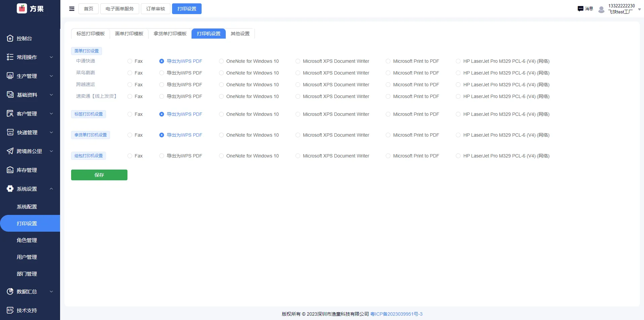Viewport: 644px width, 320px height.
Task: Click the 方果 app logo
Action: coord(22,8)
